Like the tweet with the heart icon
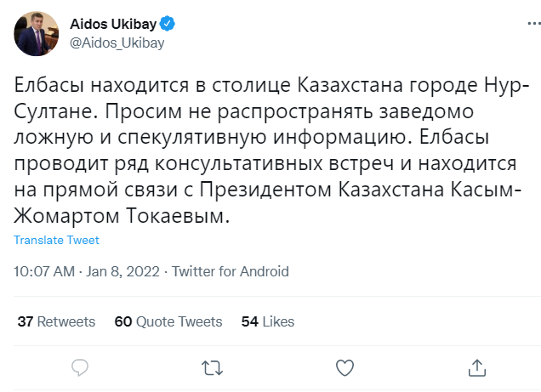This screenshot has width=541, height=392. tap(345, 367)
